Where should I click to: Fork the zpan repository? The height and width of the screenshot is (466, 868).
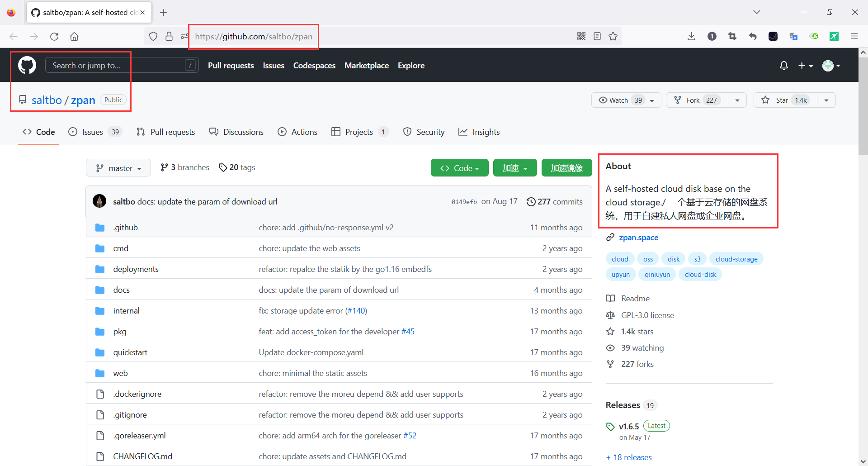(x=697, y=100)
